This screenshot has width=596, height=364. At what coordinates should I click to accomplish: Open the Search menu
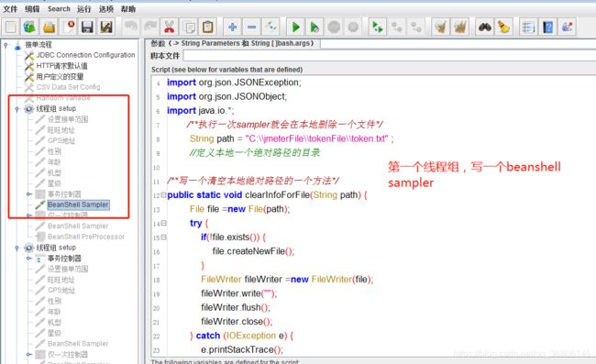coord(59,9)
